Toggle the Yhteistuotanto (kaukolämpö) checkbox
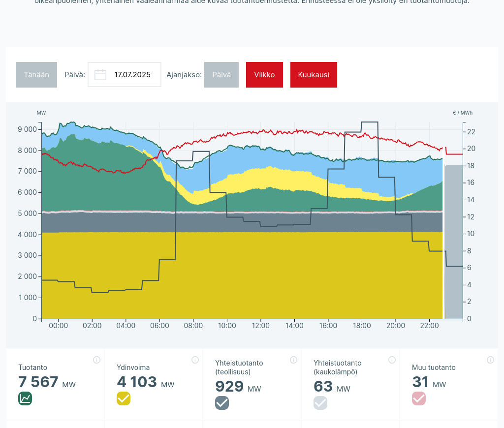This screenshot has height=428, width=504. [x=320, y=403]
